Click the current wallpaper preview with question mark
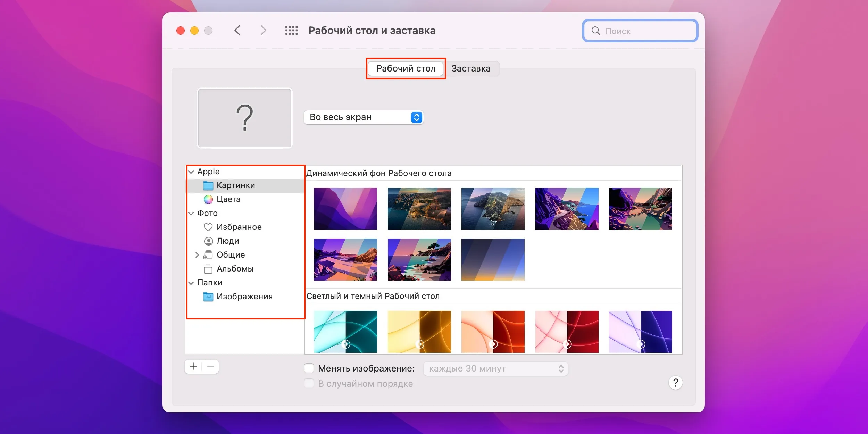 coord(245,118)
